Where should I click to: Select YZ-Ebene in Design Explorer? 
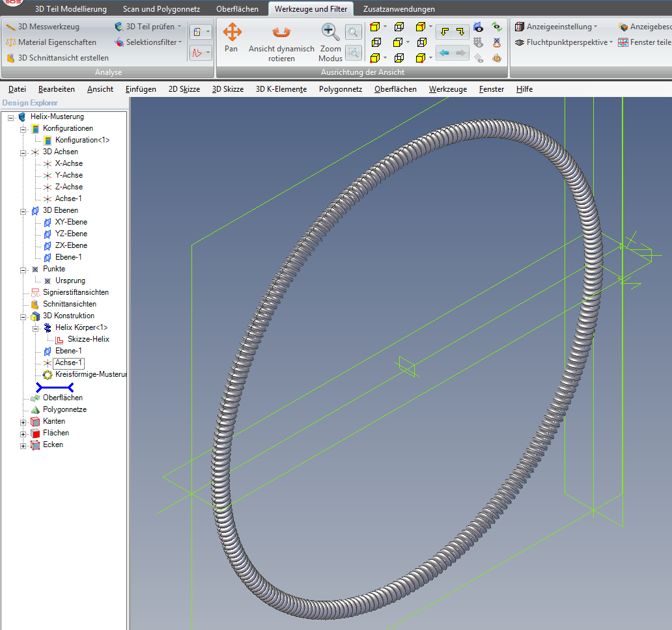[x=71, y=234]
